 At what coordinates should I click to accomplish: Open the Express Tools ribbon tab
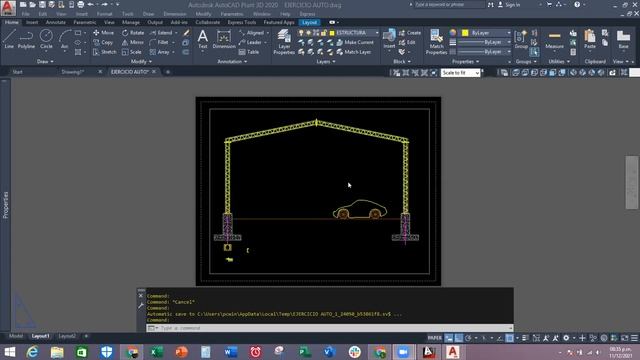click(x=242, y=22)
